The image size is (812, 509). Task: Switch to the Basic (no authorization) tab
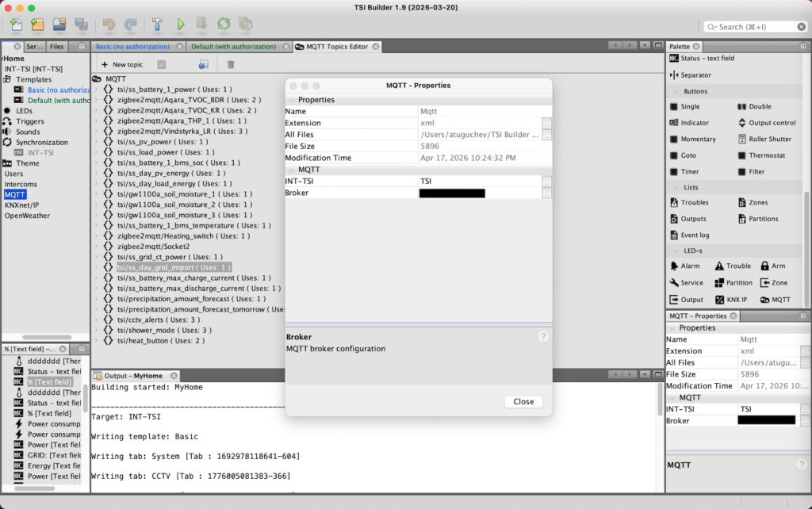(136, 47)
